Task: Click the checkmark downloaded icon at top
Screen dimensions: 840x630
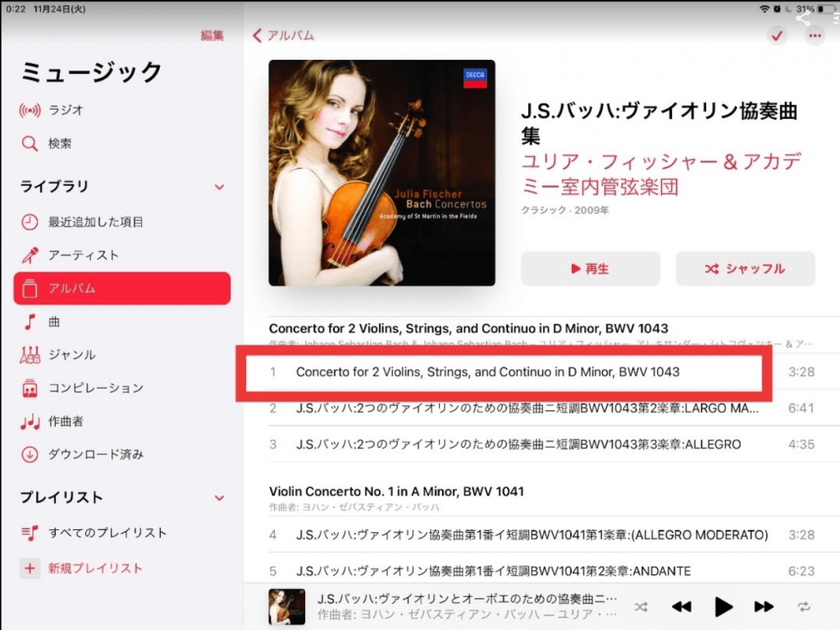Action: [x=777, y=36]
